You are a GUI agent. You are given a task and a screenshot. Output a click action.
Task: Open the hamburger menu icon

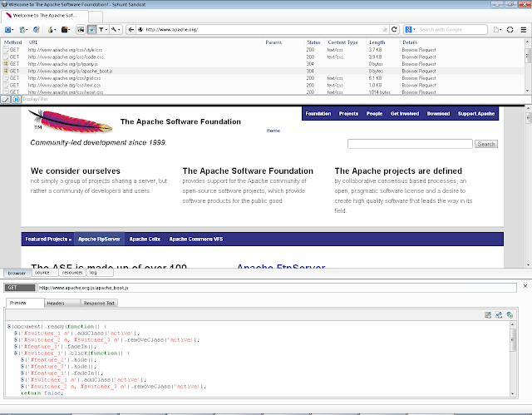[x=524, y=30]
